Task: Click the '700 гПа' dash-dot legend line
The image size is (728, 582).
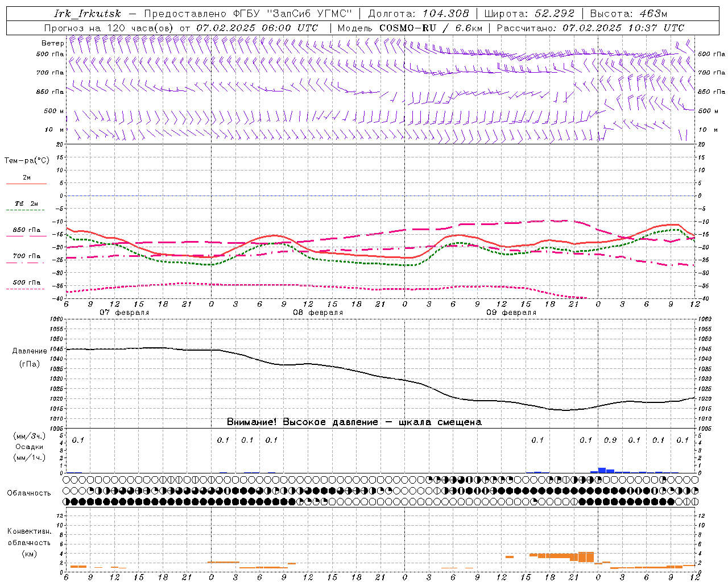Action: point(25,263)
